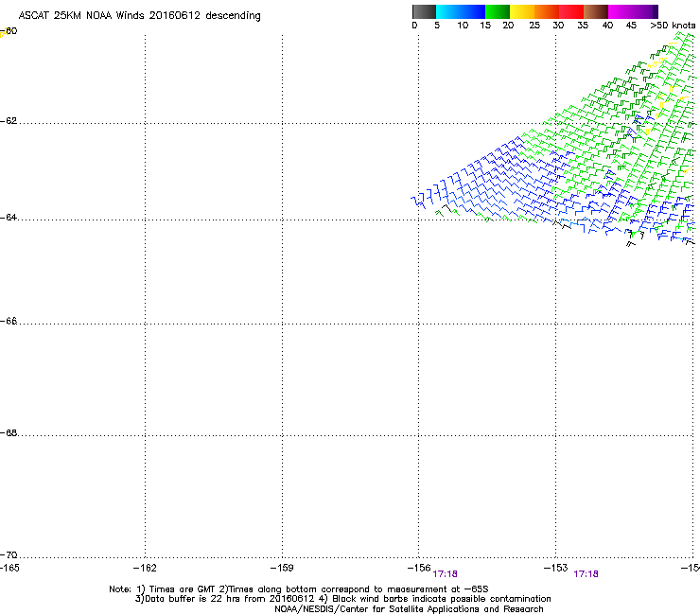Pick the red 30-35 knots color segment
700x615 pixels.
571,11
